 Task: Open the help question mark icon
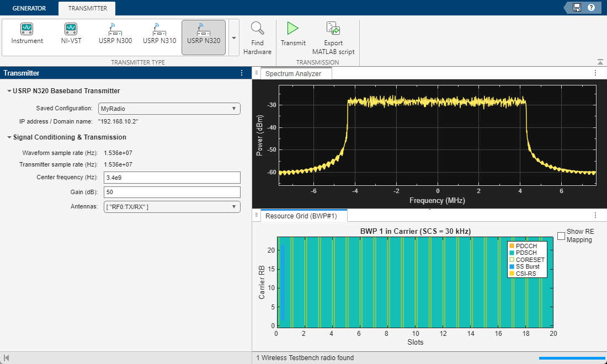591,8
